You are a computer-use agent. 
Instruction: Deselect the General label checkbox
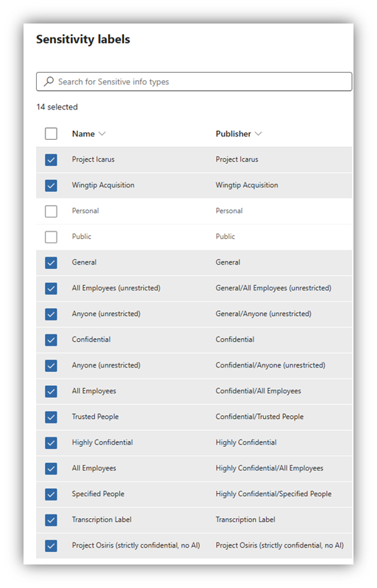tap(51, 262)
